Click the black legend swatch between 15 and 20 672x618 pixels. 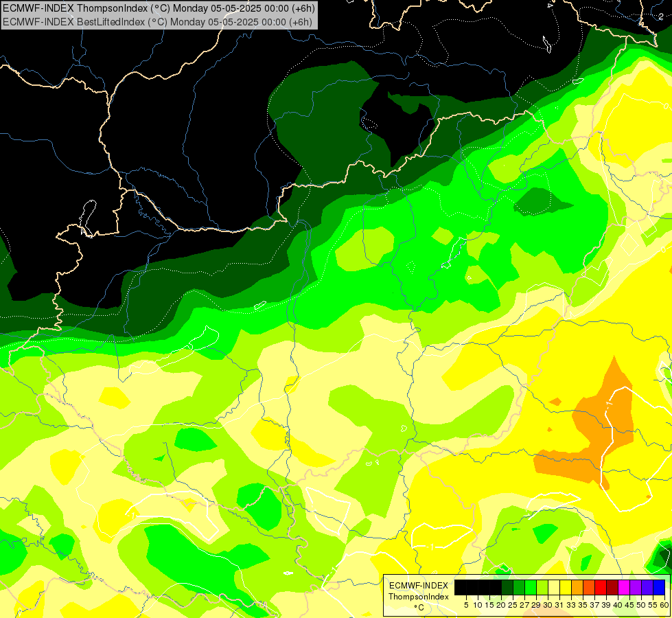[496, 587]
